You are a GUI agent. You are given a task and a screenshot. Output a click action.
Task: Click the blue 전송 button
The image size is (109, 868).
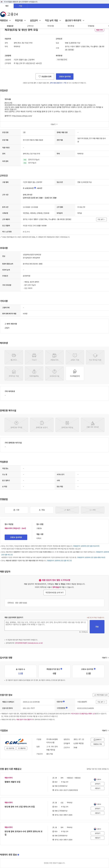(x=97, y=627)
